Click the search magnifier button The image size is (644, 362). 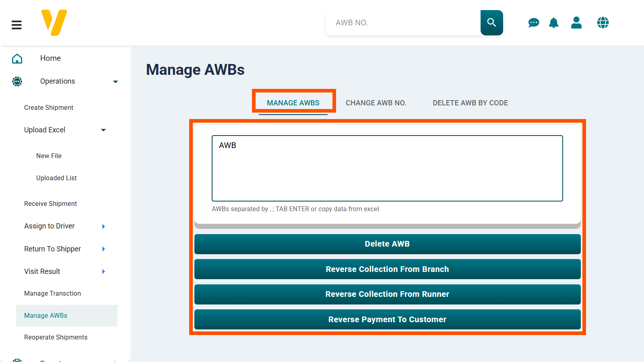(491, 23)
